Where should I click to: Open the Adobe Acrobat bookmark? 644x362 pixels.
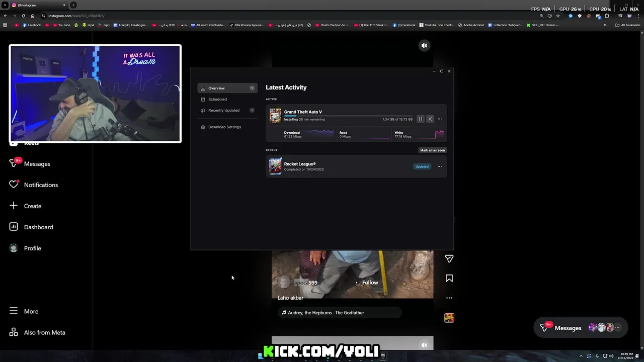click(x=471, y=25)
